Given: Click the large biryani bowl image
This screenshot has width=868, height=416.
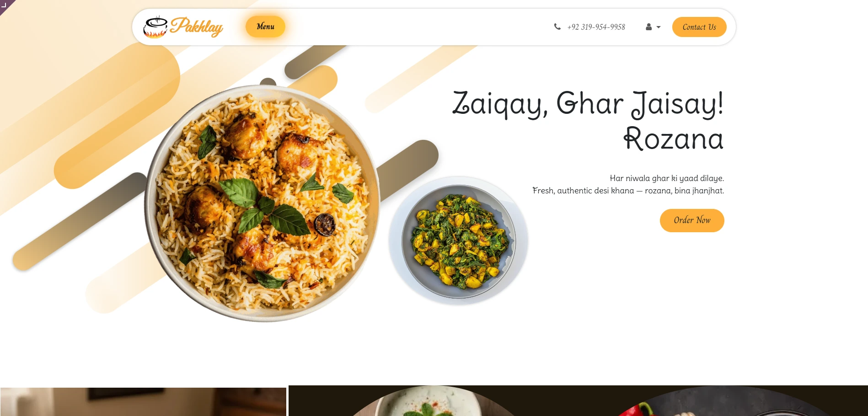Looking at the screenshot, I should 263,203.
